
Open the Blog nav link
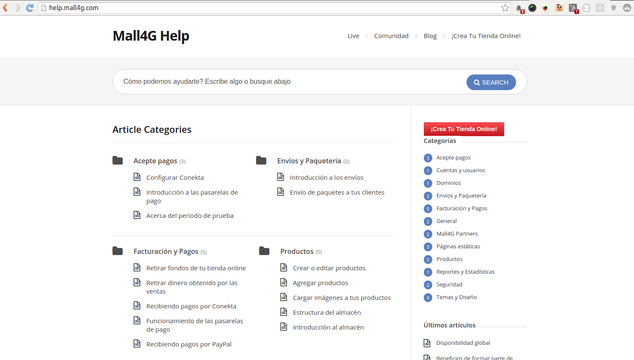430,36
